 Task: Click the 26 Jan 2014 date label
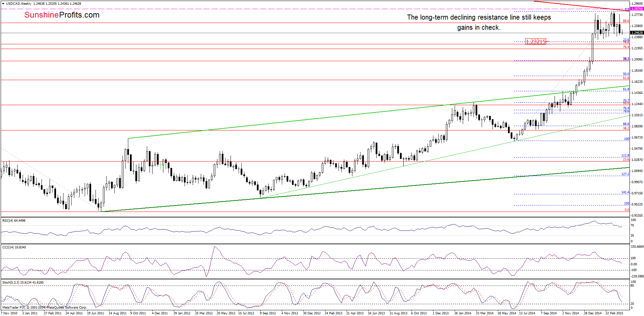pos(463,313)
